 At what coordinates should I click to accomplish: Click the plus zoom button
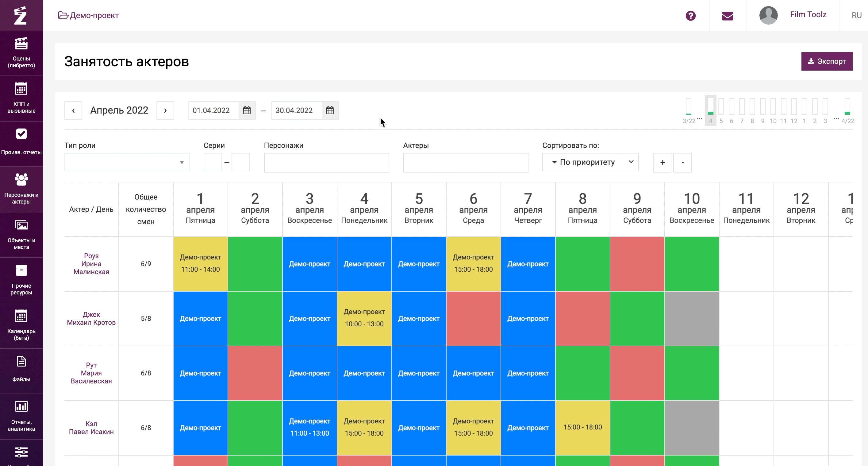pos(662,162)
